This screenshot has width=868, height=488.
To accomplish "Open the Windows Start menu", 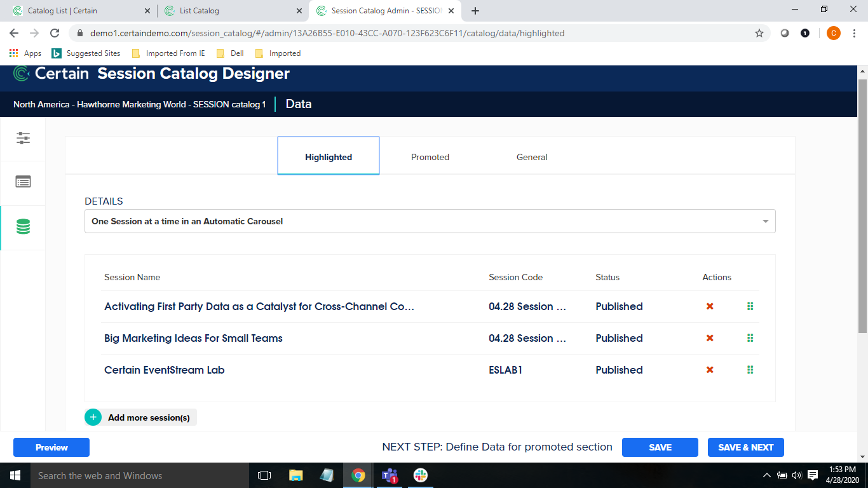I will [15, 475].
